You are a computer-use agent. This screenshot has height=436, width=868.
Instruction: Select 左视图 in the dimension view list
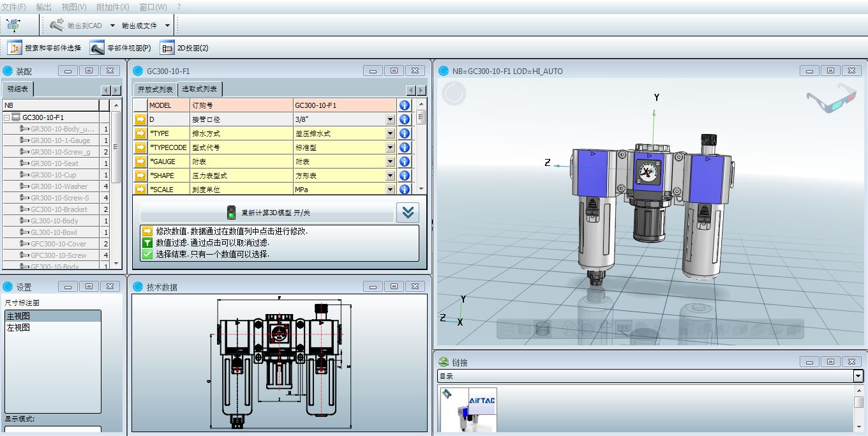pyautogui.click(x=19, y=327)
